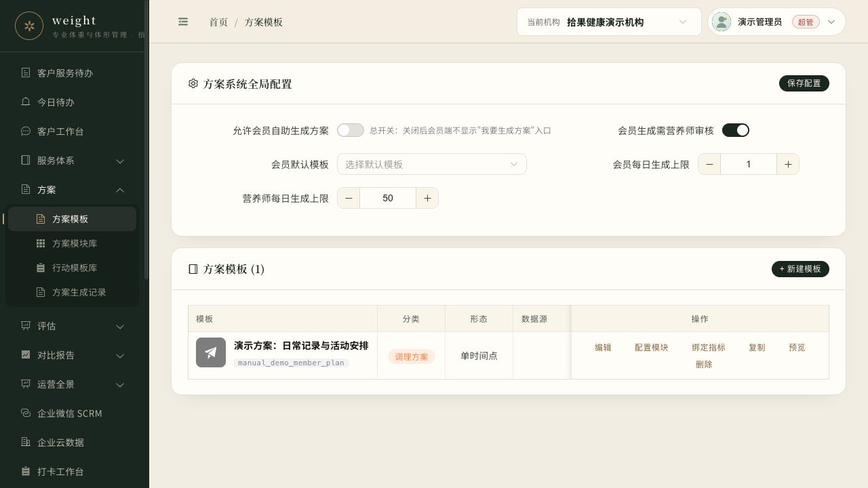This screenshot has height=488, width=868.
Task: Click the 企业云数据 building icon
Action: 26,442
